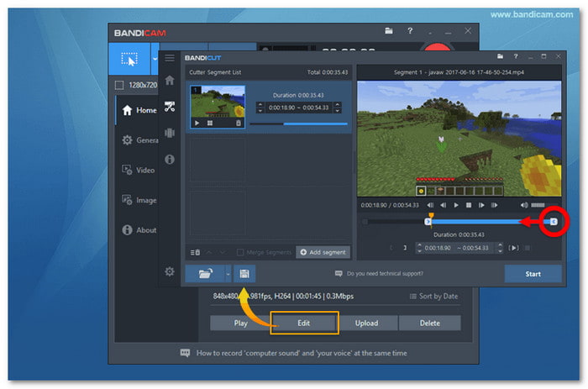Select the timeline end handle

coord(554,222)
